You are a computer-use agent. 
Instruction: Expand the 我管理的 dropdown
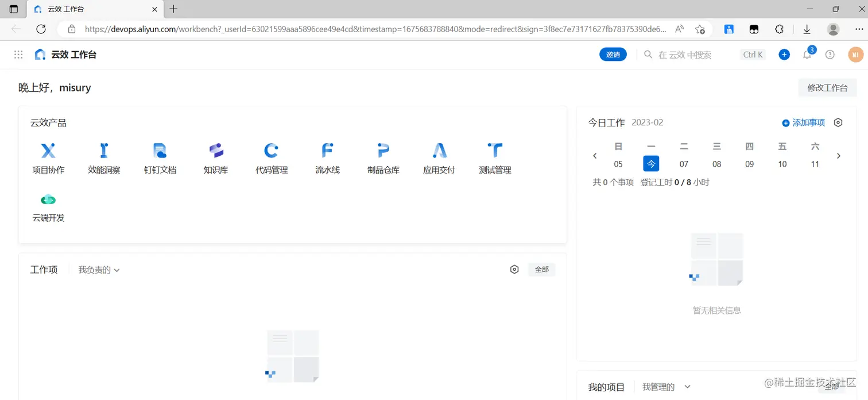point(666,387)
